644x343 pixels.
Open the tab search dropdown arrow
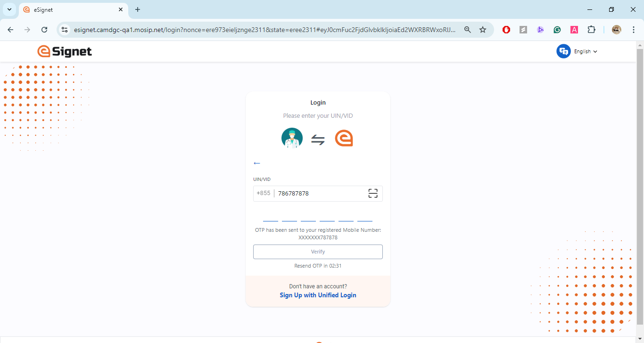click(x=9, y=9)
